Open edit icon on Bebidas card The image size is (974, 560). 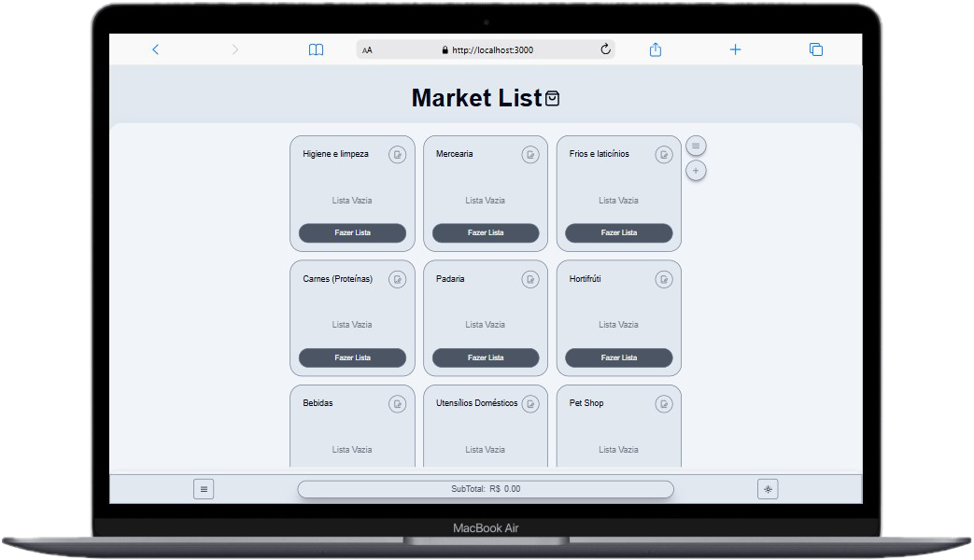tap(397, 404)
